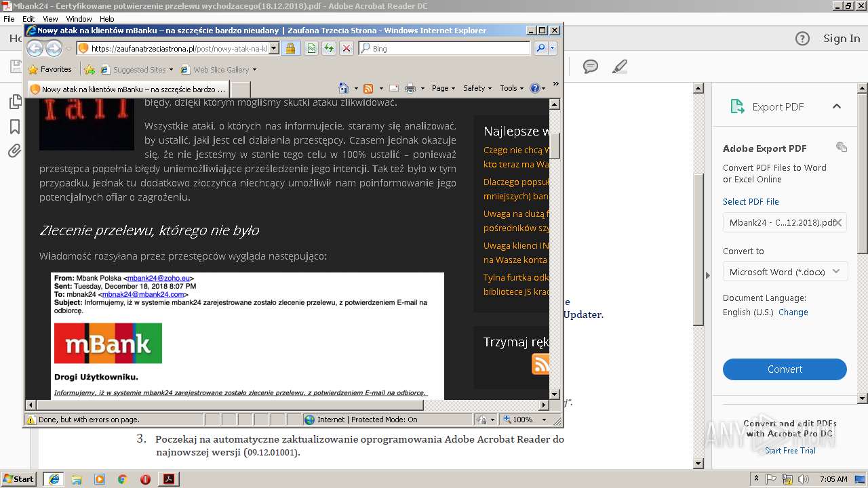Click orange RSS icon on webpage
Image resolution: width=868 pixels, height=488 pixels.
(x=540, y=364)
